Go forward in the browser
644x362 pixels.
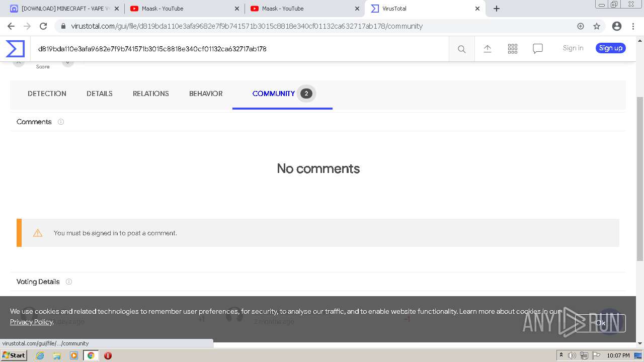coord(27,26)
